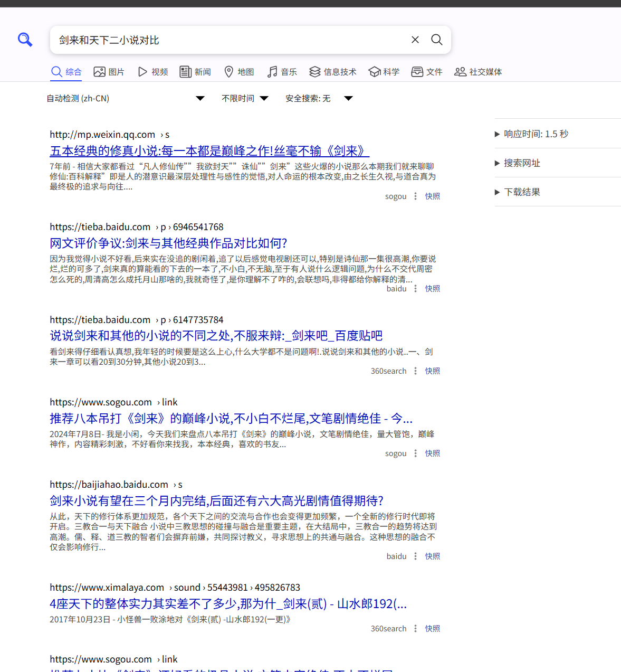The image size is (621, 672).
Task: Open 快照 cache link for 网文评价争议 result
Action: (x=433, y=289)
